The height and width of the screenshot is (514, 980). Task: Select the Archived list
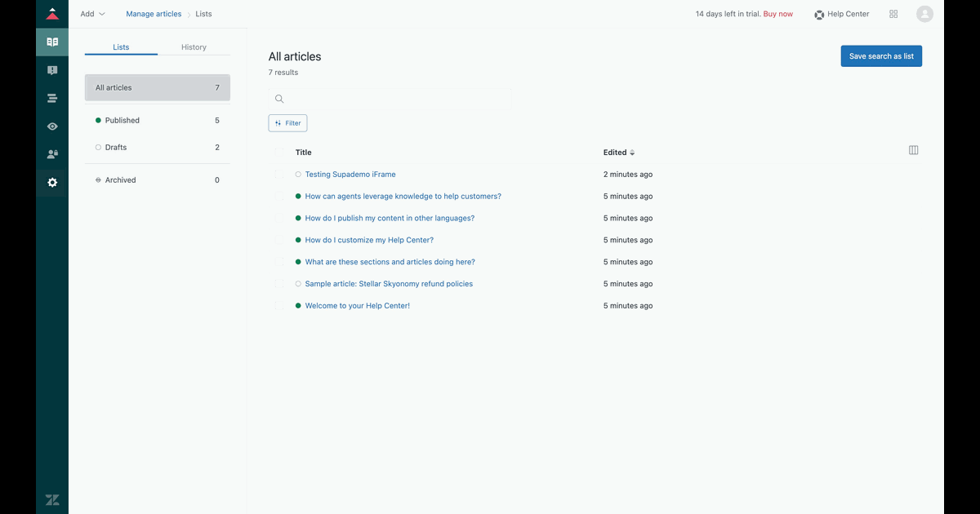point(158,180)
